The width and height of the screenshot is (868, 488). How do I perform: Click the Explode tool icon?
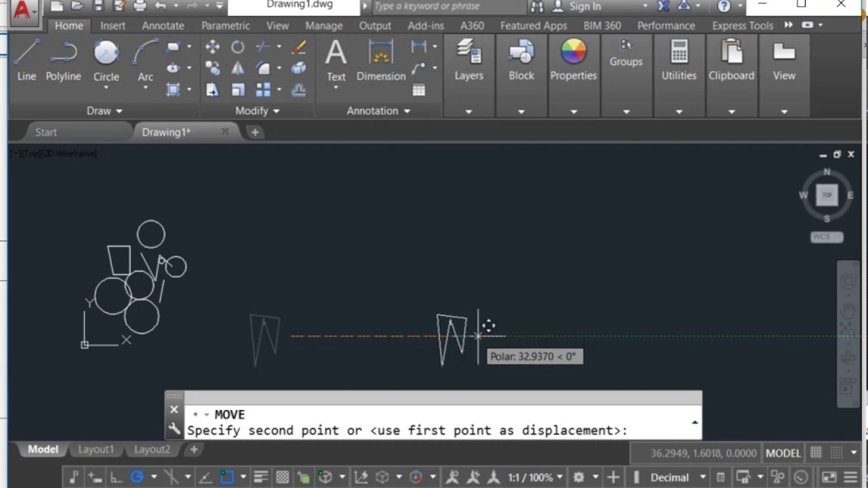[298, 68]
